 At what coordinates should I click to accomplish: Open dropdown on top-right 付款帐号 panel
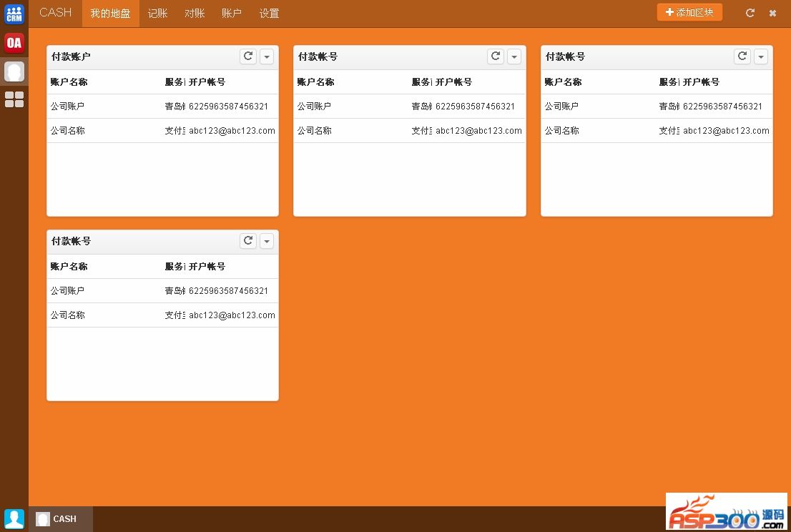761,57
